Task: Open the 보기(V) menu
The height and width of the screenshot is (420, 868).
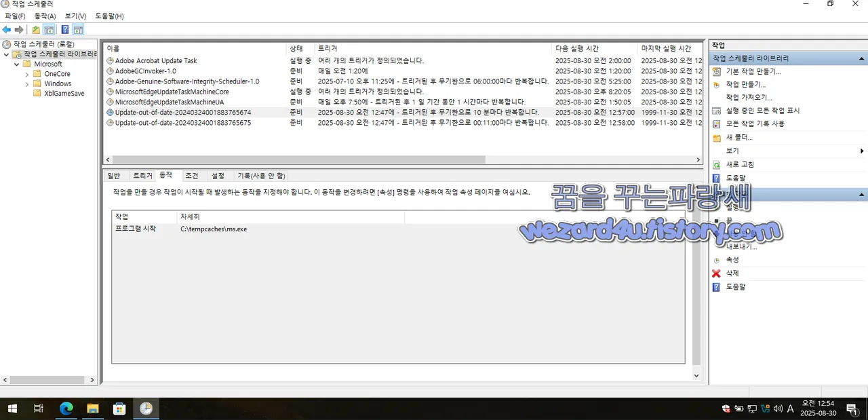Action: tap(75, 16)
